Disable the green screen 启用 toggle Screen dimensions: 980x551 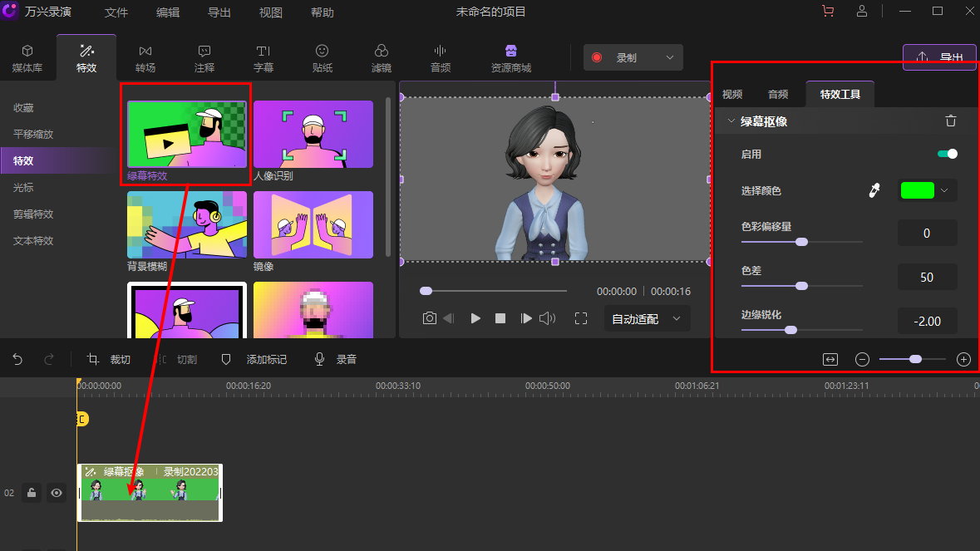click(x=947, y=154)
